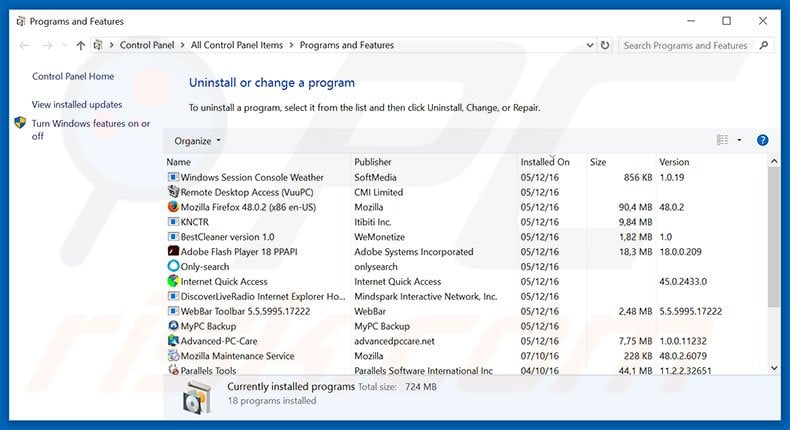Click the list scrollbar up arrow
Screen dimensions: 790x430
774,161
